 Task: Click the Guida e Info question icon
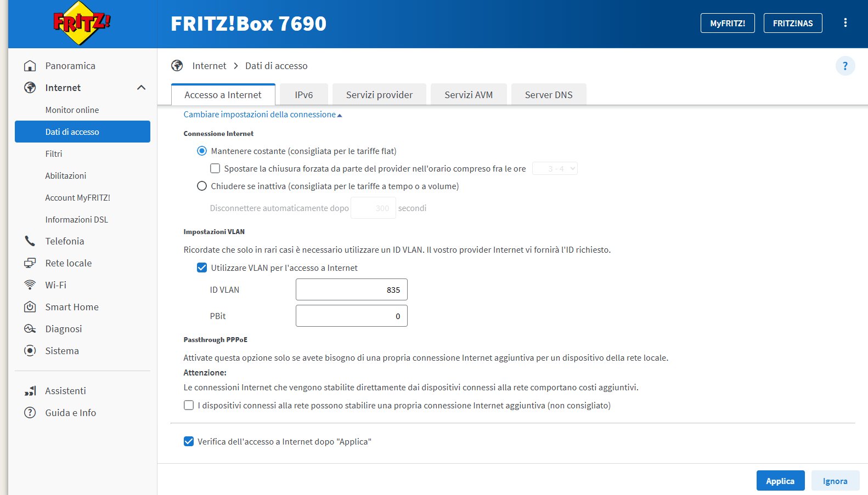point(30,413)
